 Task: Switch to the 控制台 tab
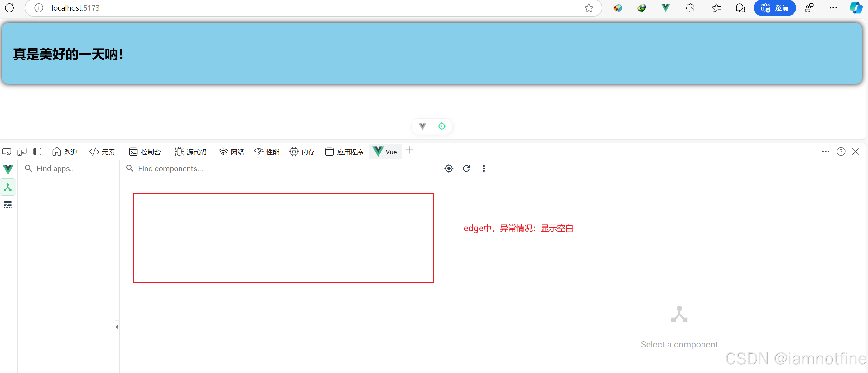[145, 152]
